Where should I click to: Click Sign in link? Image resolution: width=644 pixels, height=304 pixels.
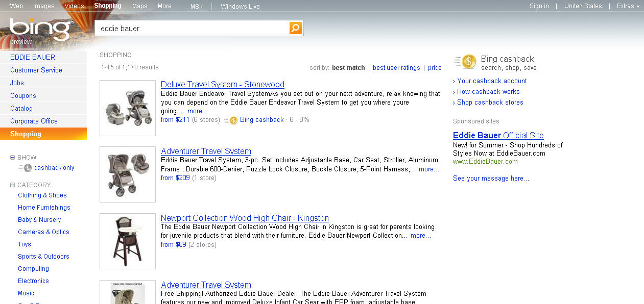[539, 6]
